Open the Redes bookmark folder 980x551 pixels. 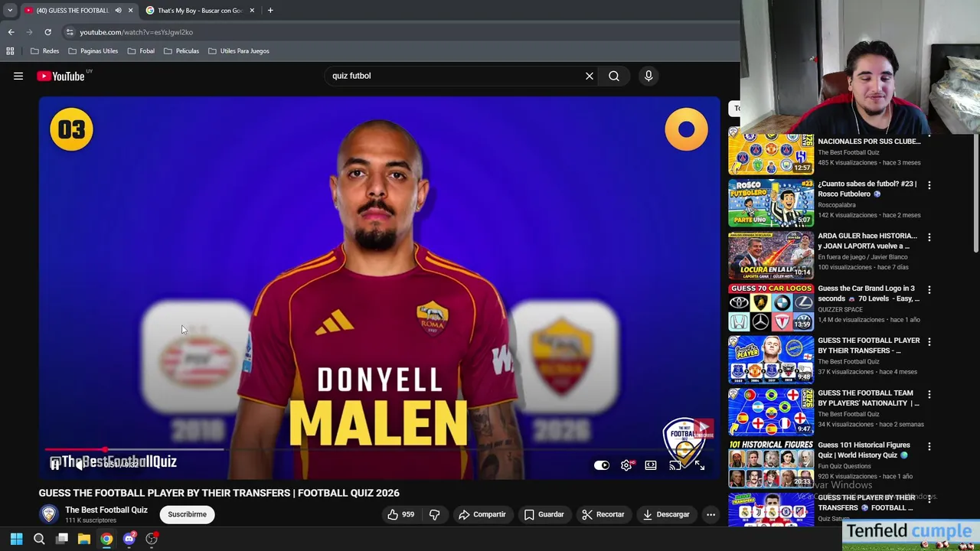pos(44,51)
